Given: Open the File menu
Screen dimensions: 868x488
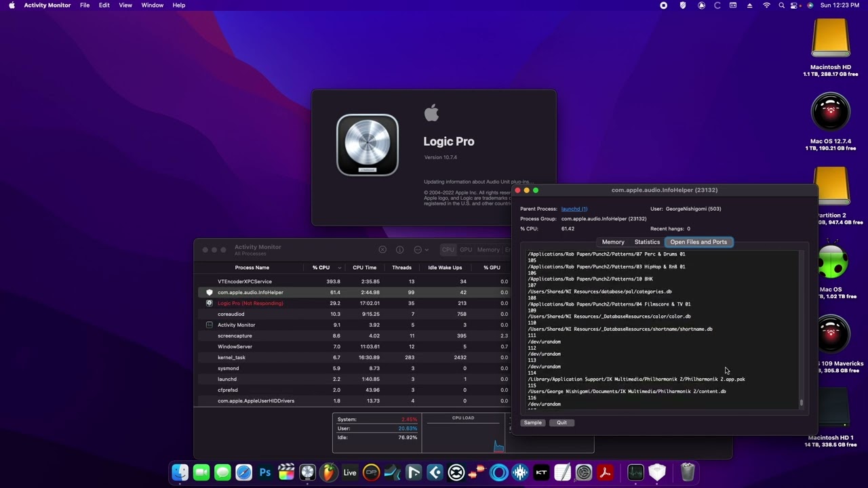Looking at the screenshot, I should (x=85, y=5).
